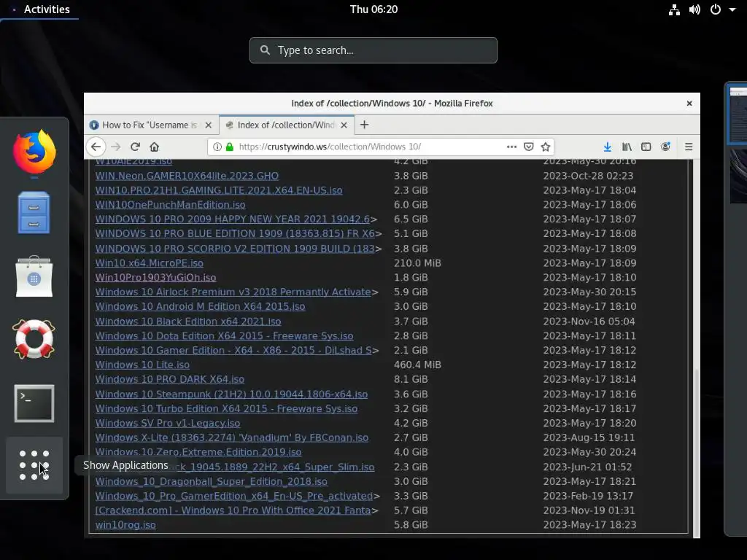Go to the Firefox home page

(155, 147)
